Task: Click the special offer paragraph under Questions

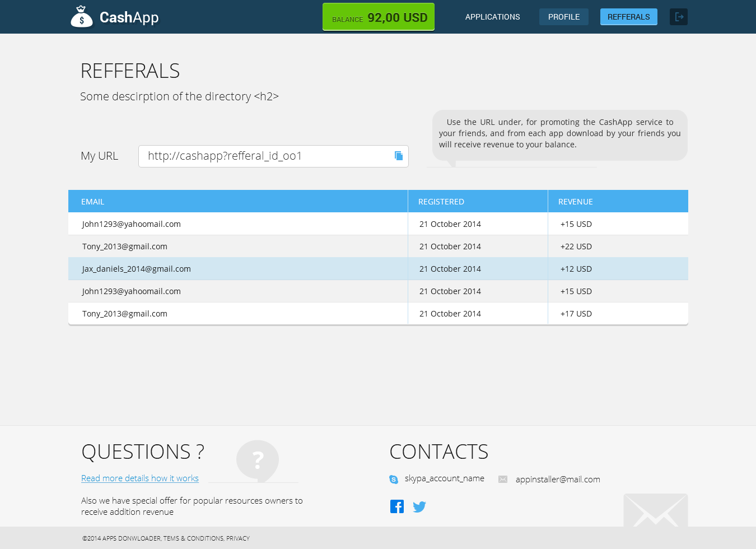Action: [192, 506]
